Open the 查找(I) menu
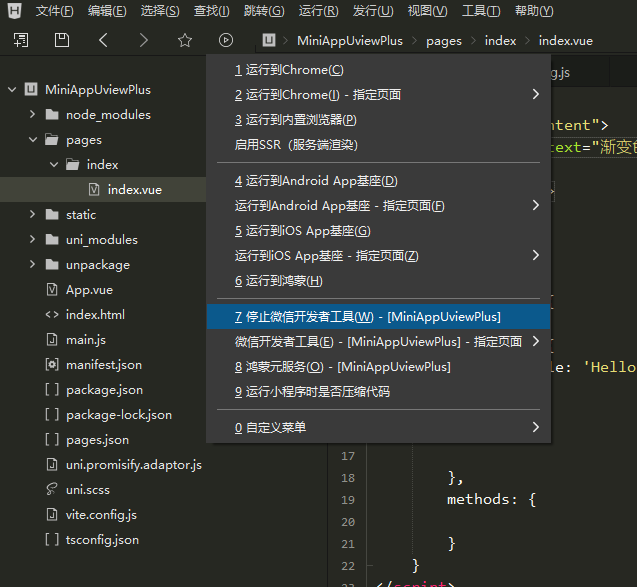The height and width of the screenshot is (587, 637). tap(212, 11)
